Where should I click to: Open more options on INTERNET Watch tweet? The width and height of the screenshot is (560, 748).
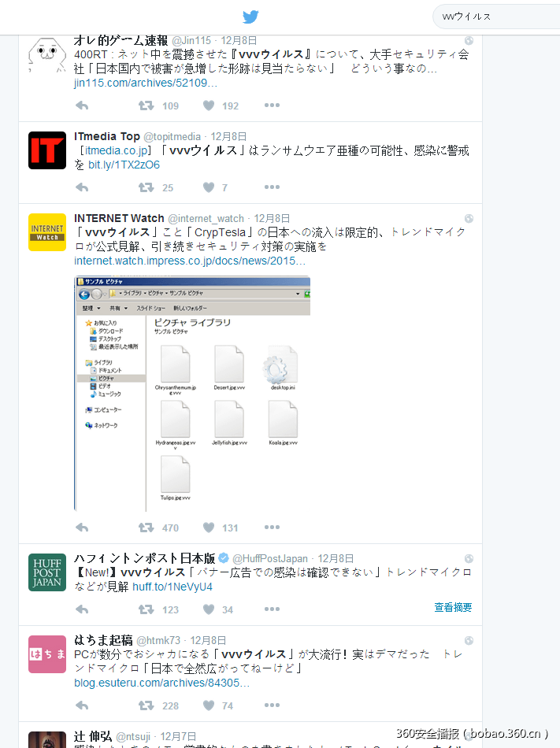pyautogui.click(x=272, y=527)
